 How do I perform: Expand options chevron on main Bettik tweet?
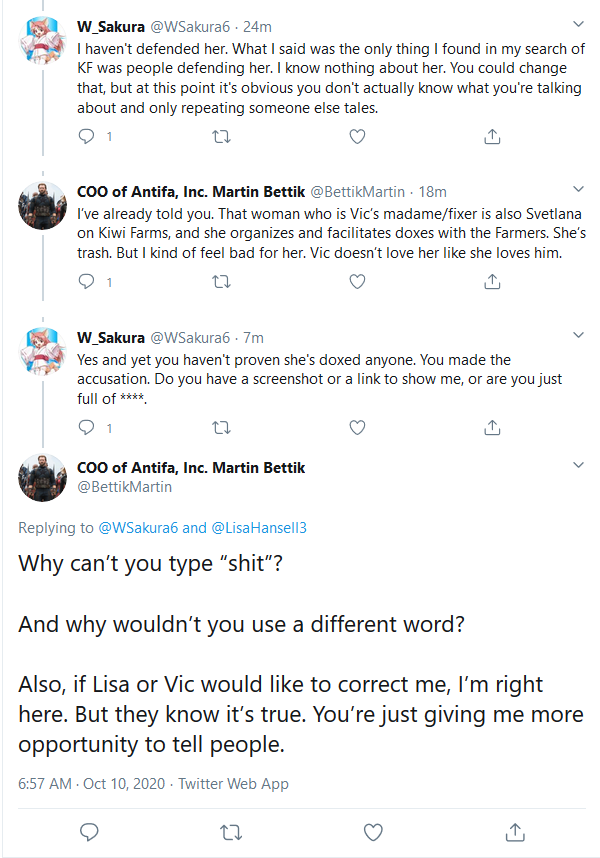click(578, 465)
